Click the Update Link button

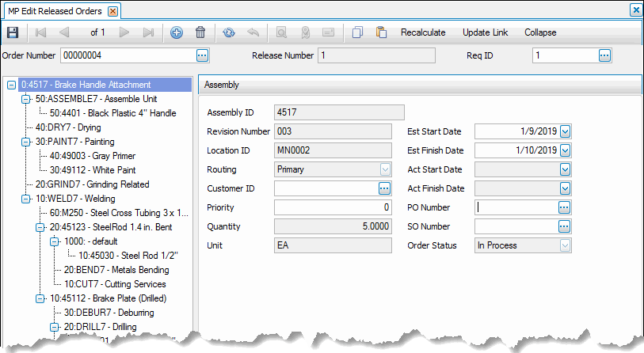tap(485, 32)
